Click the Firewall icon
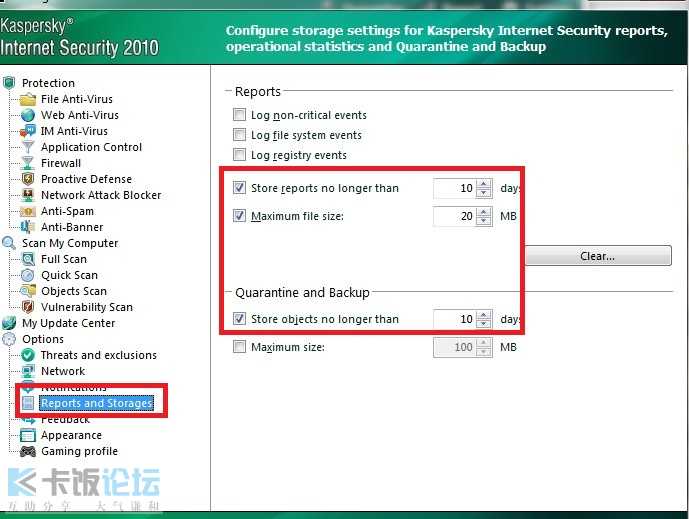 pyautogui.click(x=28, y=163)
